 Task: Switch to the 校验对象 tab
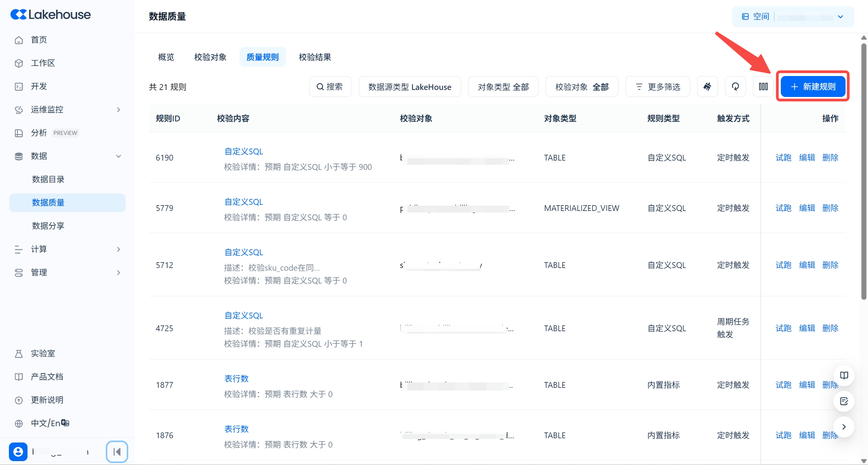tap(210, 57)
